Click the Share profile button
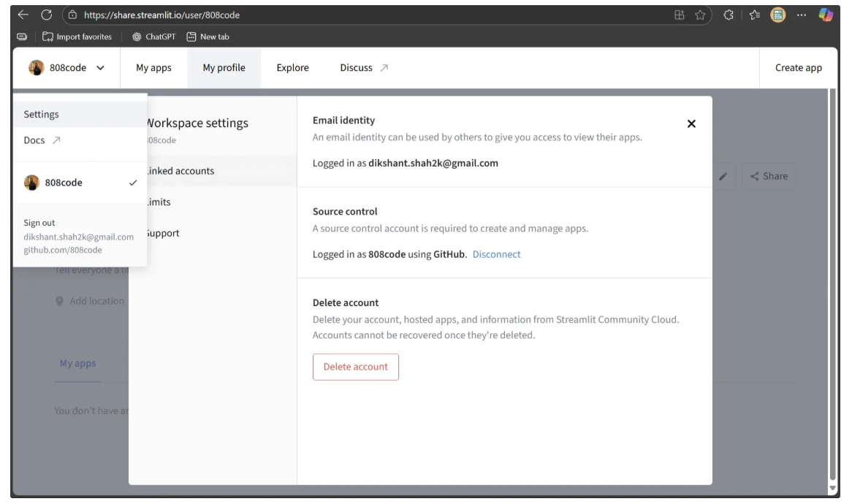 769,176
